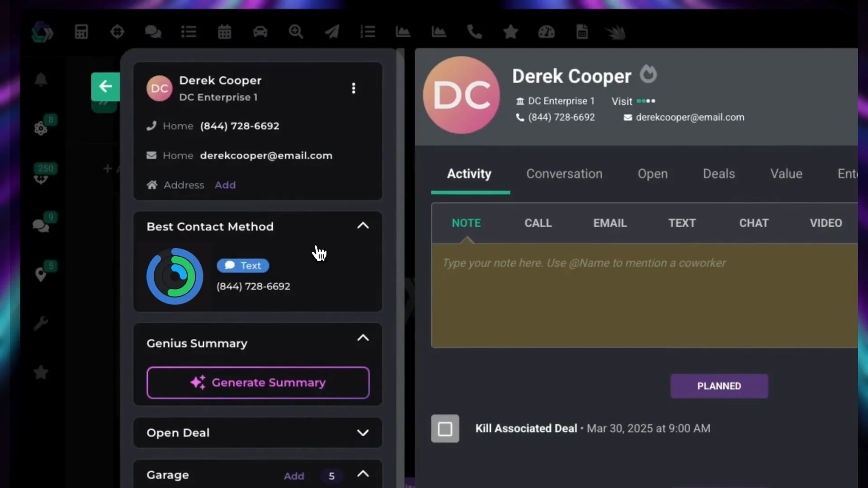
Task: Click the paper plane send icon
Action: click(x=332, y=32)
